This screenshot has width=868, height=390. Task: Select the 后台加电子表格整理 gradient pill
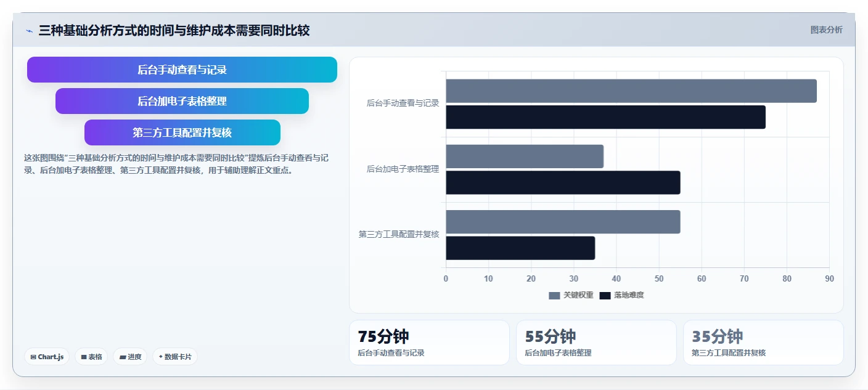182,101
